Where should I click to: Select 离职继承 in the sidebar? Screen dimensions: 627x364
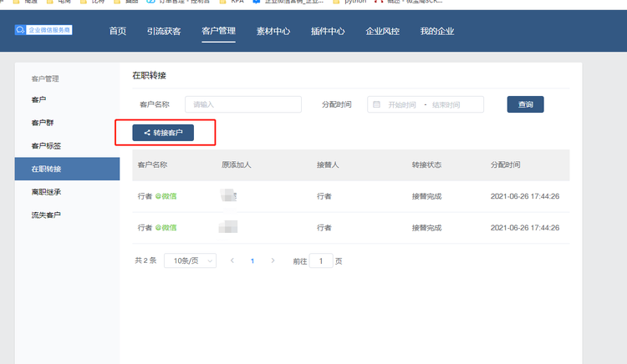click(46, 192)
